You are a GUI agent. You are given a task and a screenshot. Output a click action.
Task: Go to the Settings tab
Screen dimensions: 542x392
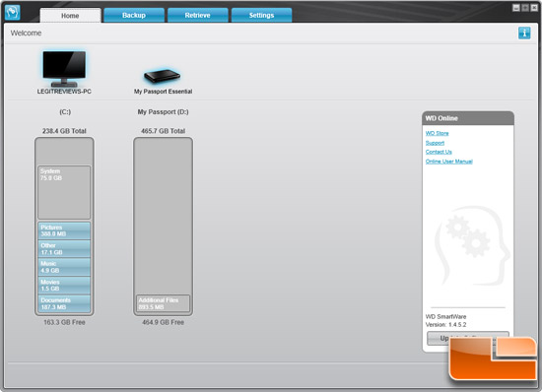coord(261,15)
